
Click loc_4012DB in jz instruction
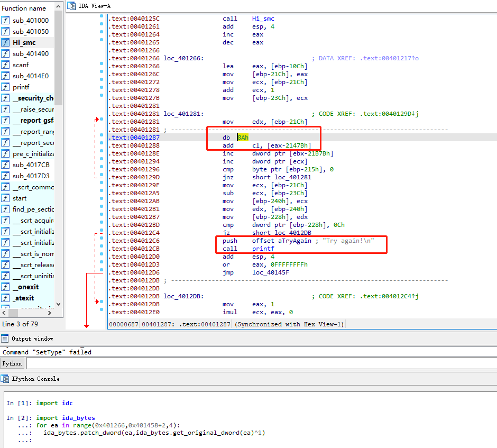(x=293, y=233)
